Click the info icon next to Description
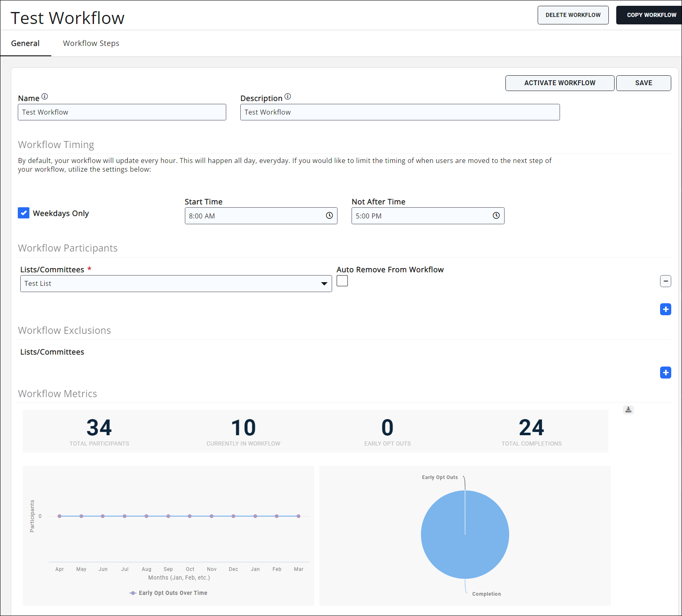Image resolution: width=682 pixels, height=616 pixels. (288, 97)
